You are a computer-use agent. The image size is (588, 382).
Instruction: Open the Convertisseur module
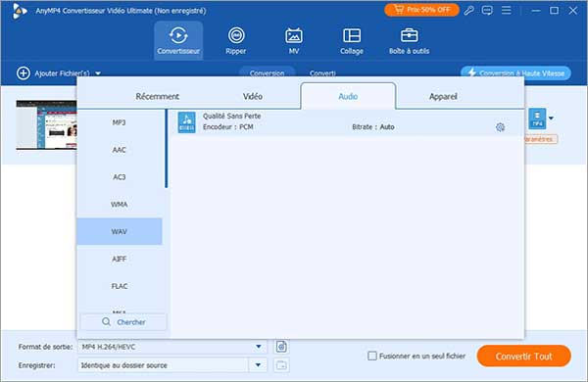(x=178, y=40)
